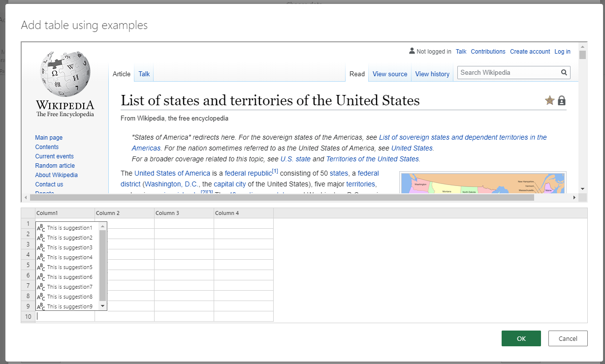Select the Column 2 header in the grid
The width and height of the screenshot is (605, 364).
click(124, 212)
